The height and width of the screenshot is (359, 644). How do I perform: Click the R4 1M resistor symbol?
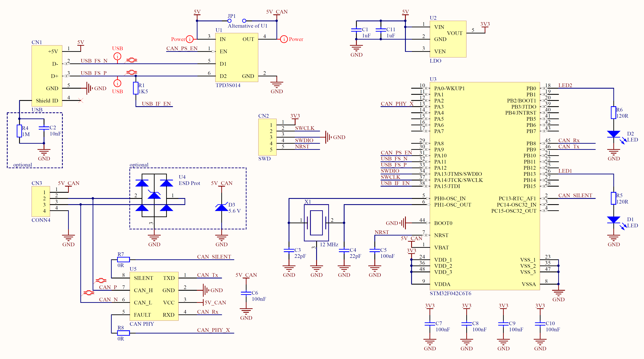pos(19,131)
